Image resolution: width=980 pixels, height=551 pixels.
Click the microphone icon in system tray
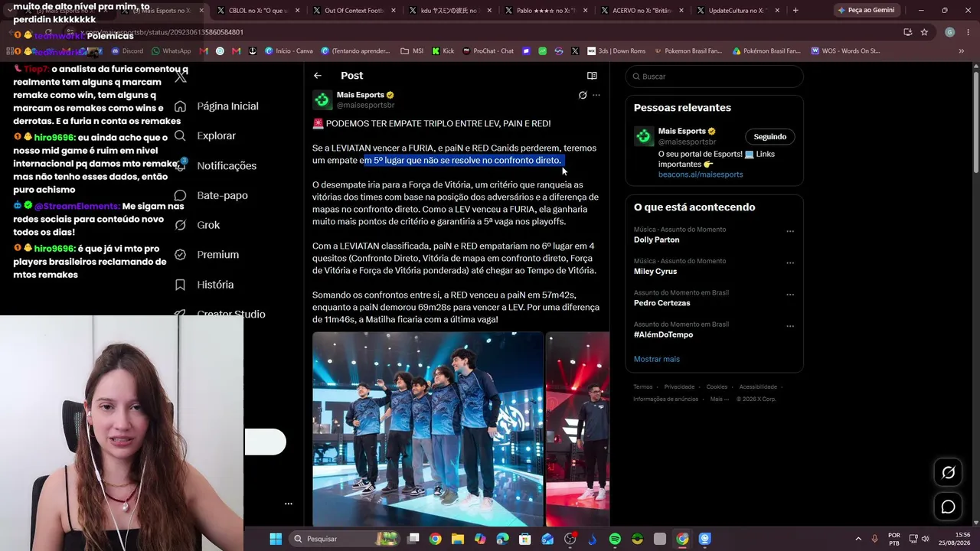[x=875, y=539]
